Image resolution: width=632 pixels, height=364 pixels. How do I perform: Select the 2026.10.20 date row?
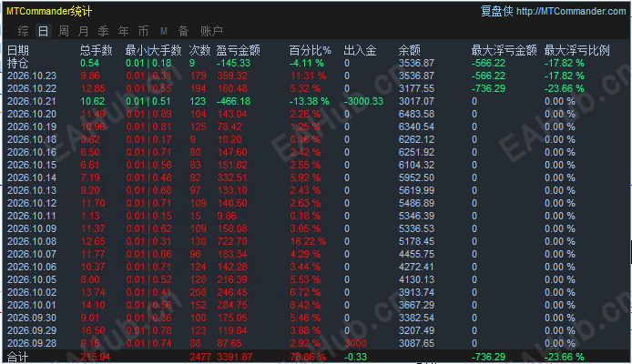point(32,114)
